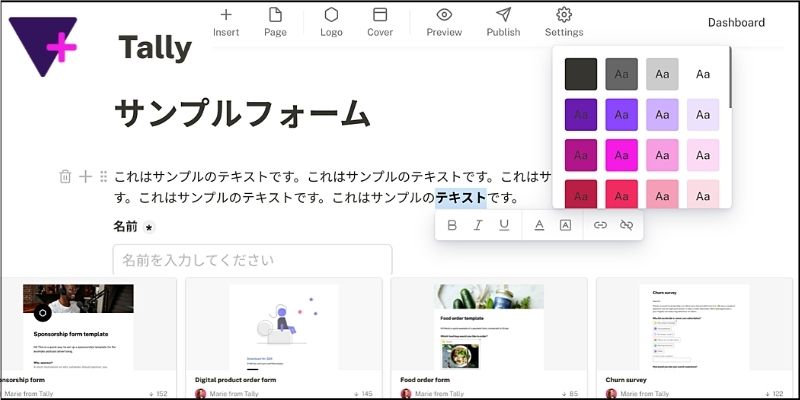This screenshot has width=800, height=400.
Task: Click the Insert toolbar button
Action: 226,23
